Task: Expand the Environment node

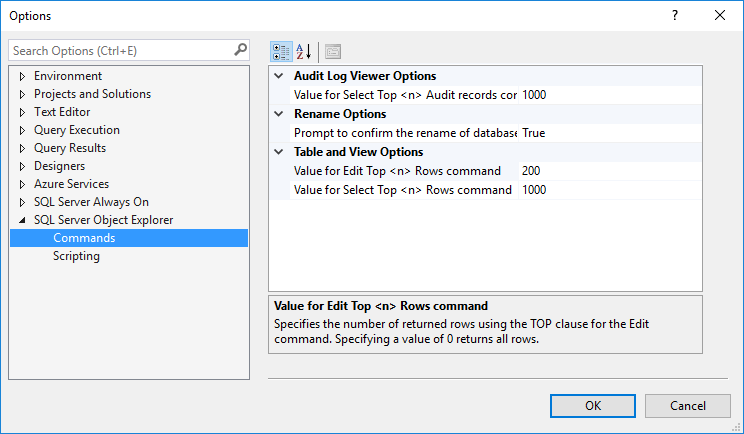Action: 22,76
